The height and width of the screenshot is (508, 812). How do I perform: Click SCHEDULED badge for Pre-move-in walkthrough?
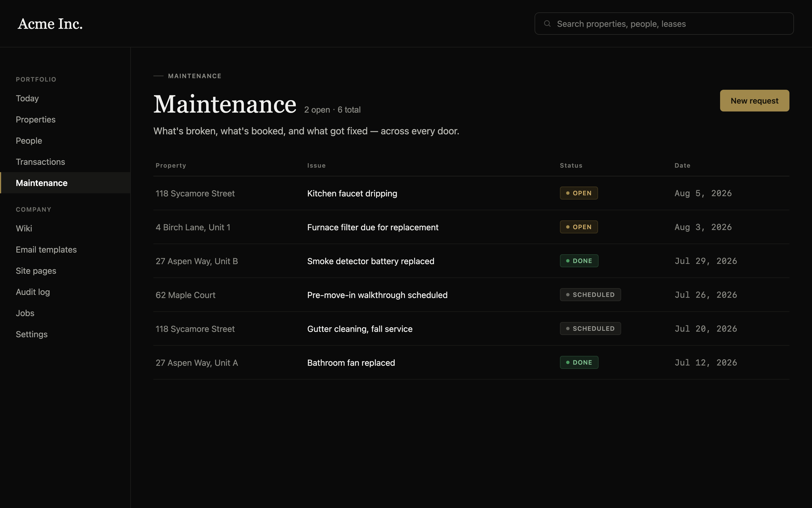click(590, 295)
